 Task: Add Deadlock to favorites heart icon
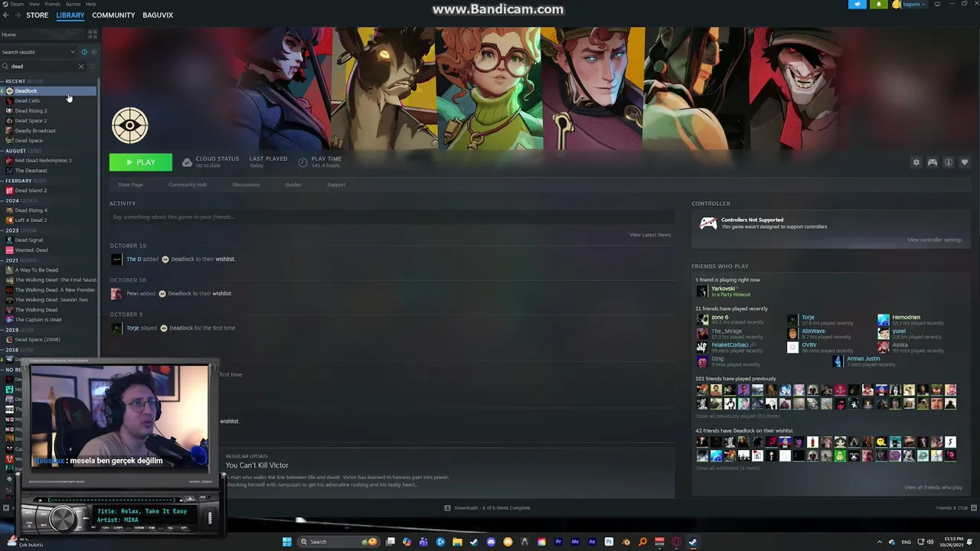(x=965, y=162)
